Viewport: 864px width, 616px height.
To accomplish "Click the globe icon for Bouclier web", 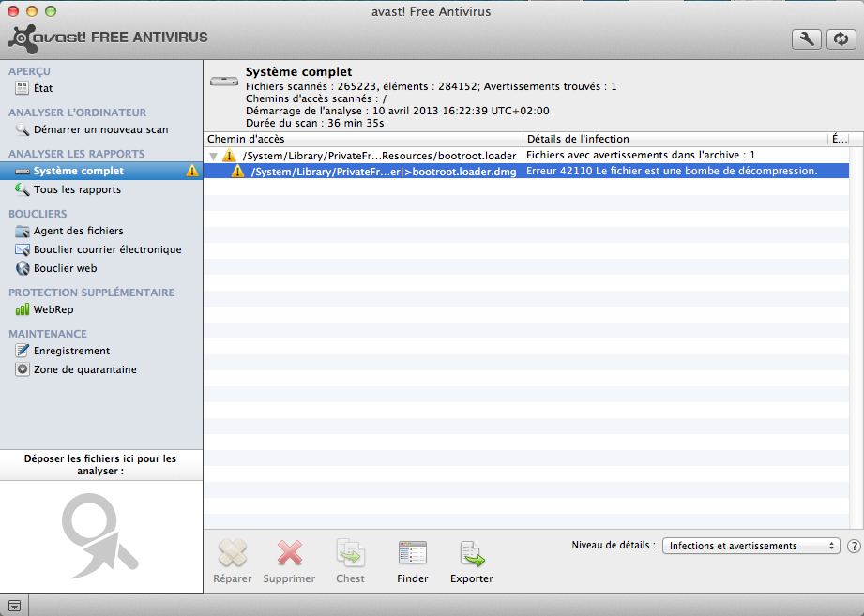I will [x=22, y=268].
